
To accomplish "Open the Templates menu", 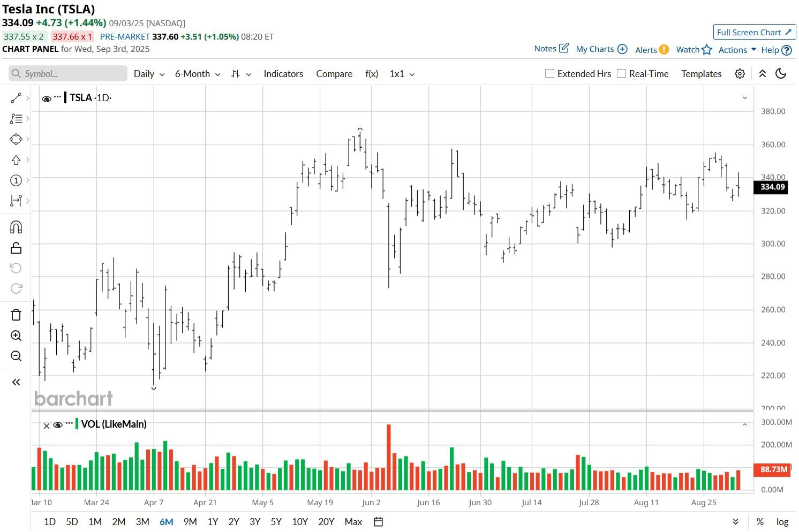I will 702,74.
